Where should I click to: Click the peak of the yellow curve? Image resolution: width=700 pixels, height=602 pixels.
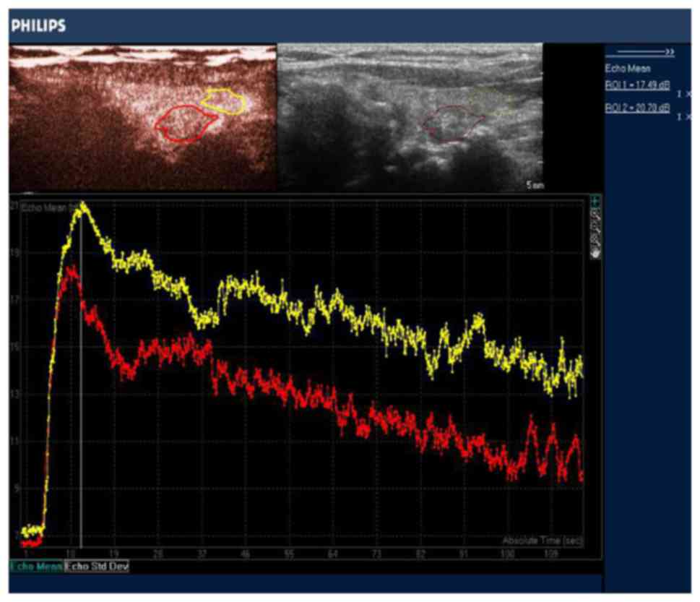point(83,205)
